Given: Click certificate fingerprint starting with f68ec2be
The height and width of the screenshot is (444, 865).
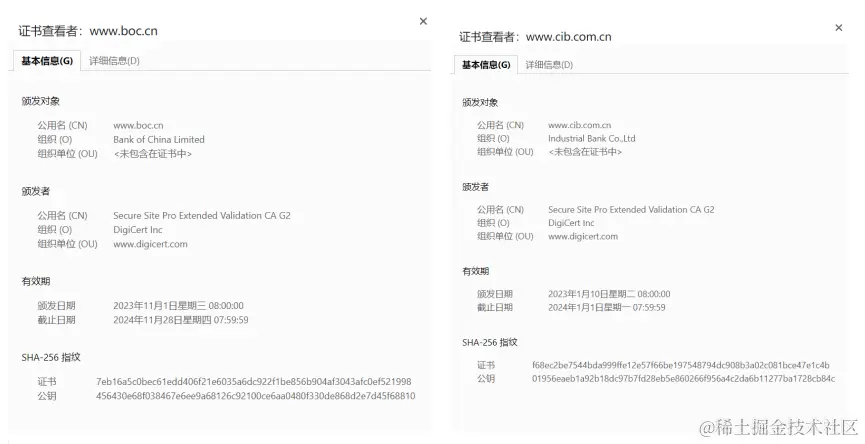Looking at the screenshot, I should coord(681,365).
